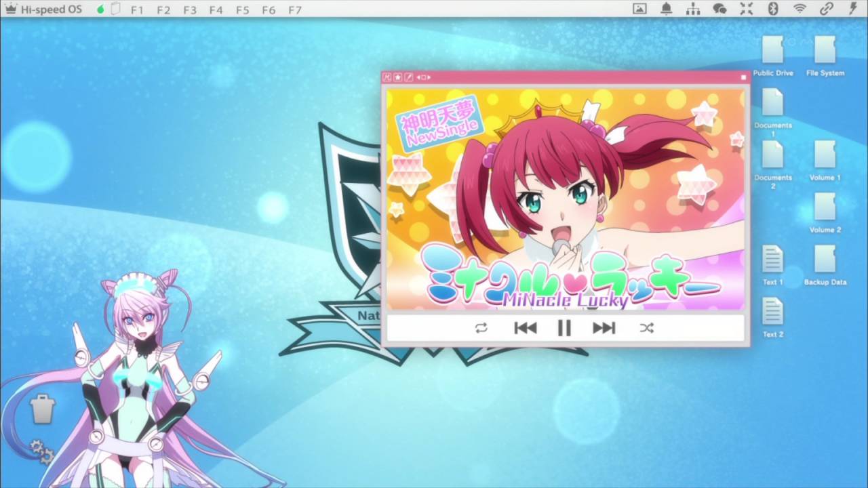Select F4 in the top bar

click(x=216, y=10)
